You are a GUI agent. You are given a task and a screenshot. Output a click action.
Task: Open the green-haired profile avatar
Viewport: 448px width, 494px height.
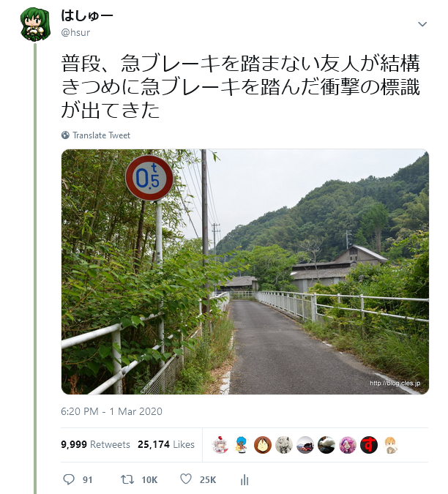click(35, 25)
